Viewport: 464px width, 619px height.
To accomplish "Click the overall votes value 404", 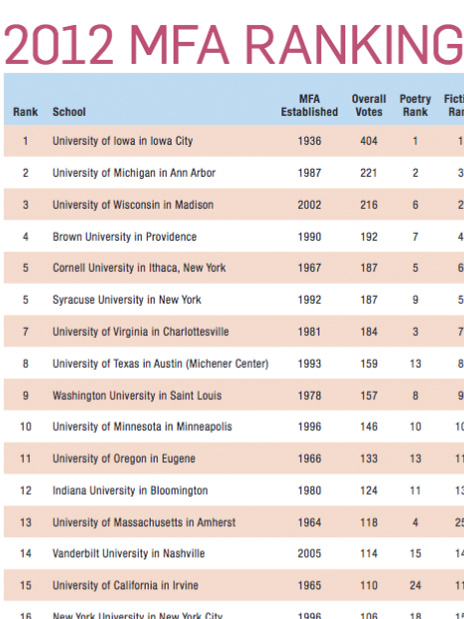I will tap(368, 141).
